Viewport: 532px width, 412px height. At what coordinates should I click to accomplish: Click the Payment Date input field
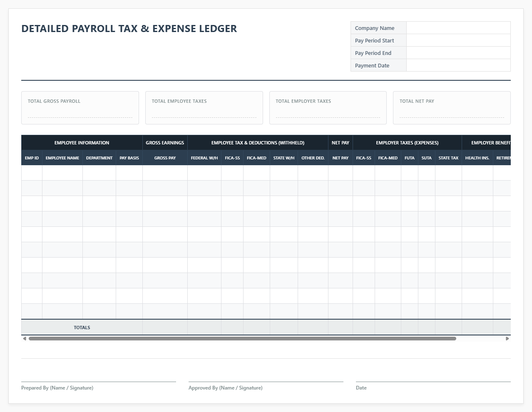[458, 65]
